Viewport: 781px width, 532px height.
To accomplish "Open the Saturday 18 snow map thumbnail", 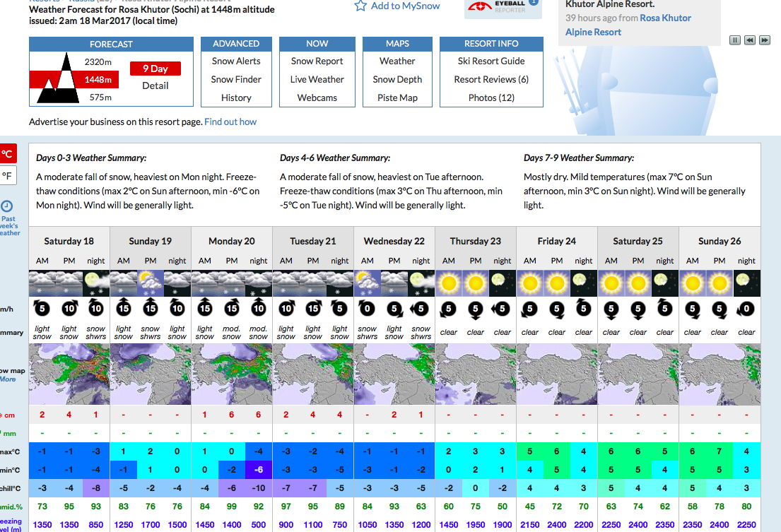I will tap(69, 374).
